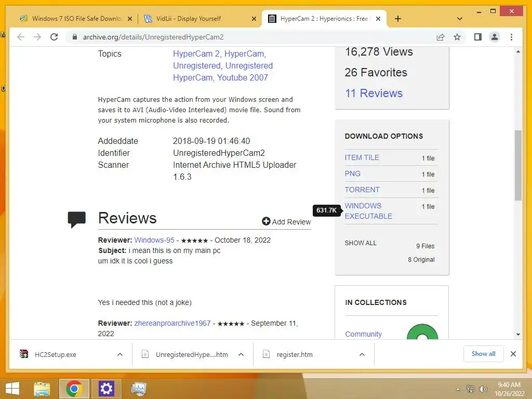The width and height of the screenshot is (532, 399).
Task: Download the PNG file
Action: 353,174
